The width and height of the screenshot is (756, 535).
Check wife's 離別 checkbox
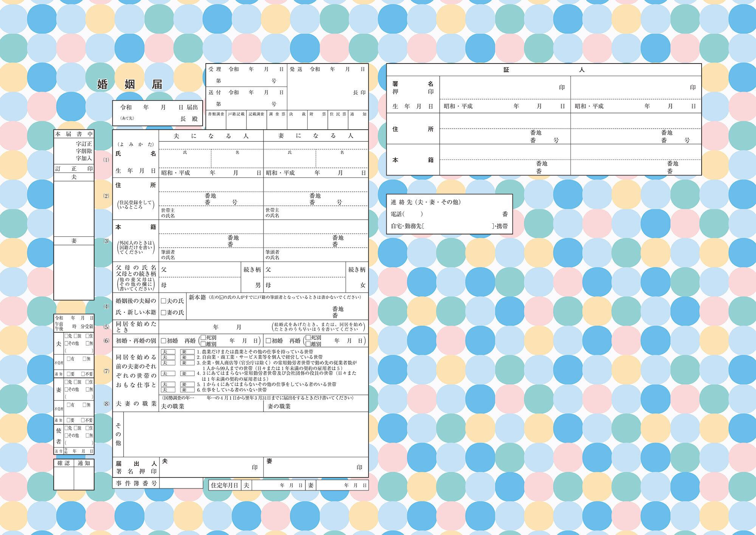pos(308,344)
